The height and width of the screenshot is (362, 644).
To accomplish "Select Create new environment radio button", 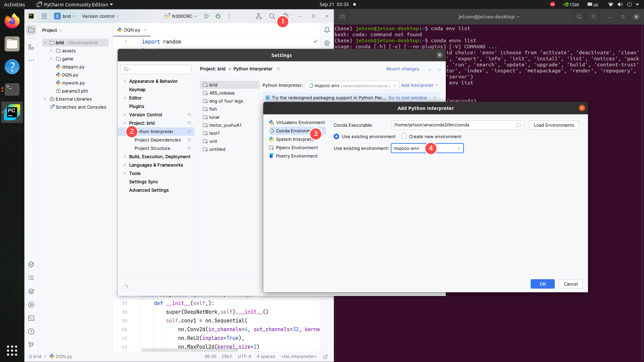I will coord(404,136).
